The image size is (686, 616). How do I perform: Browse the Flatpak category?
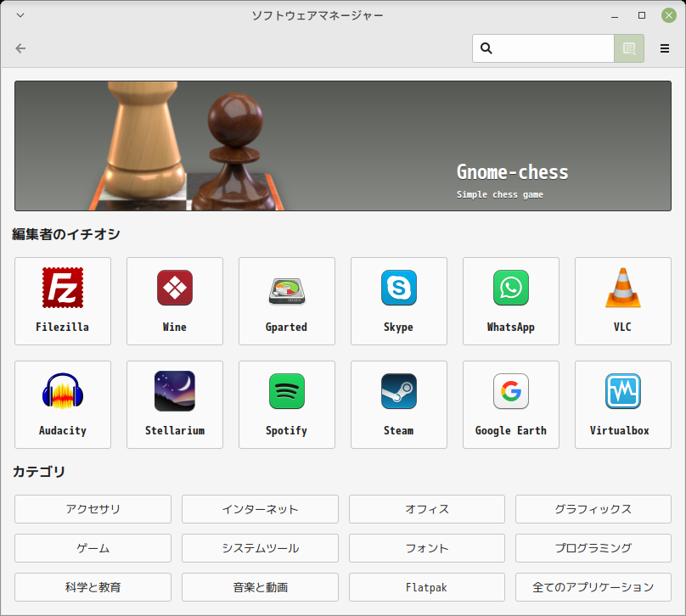(x=426, y=587)
